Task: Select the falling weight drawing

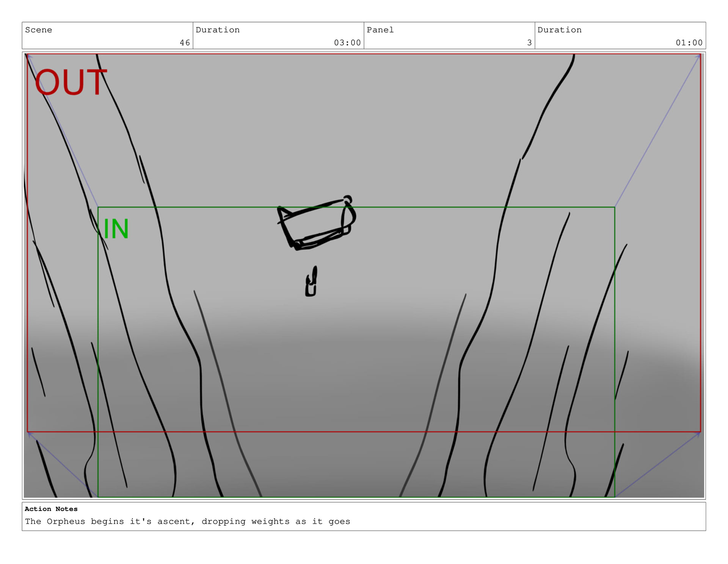Action: [x=311, y=281]
